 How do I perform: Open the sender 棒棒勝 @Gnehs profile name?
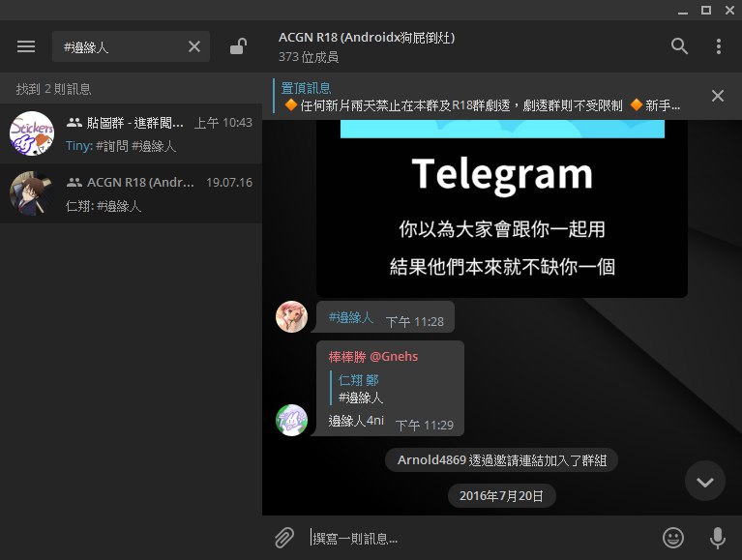coord(373,356)
